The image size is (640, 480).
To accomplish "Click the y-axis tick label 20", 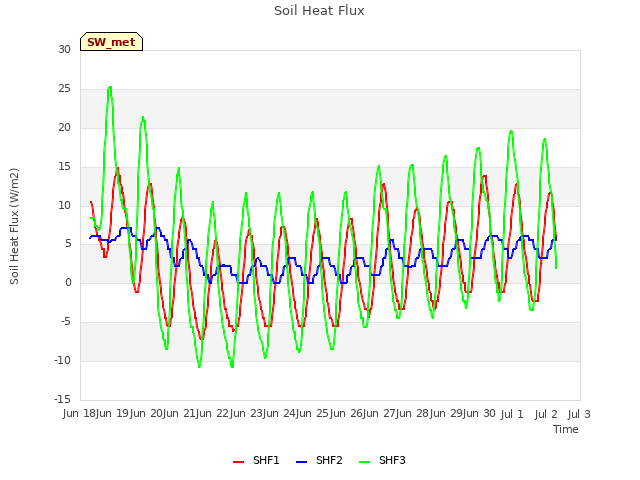I will 64,127.
